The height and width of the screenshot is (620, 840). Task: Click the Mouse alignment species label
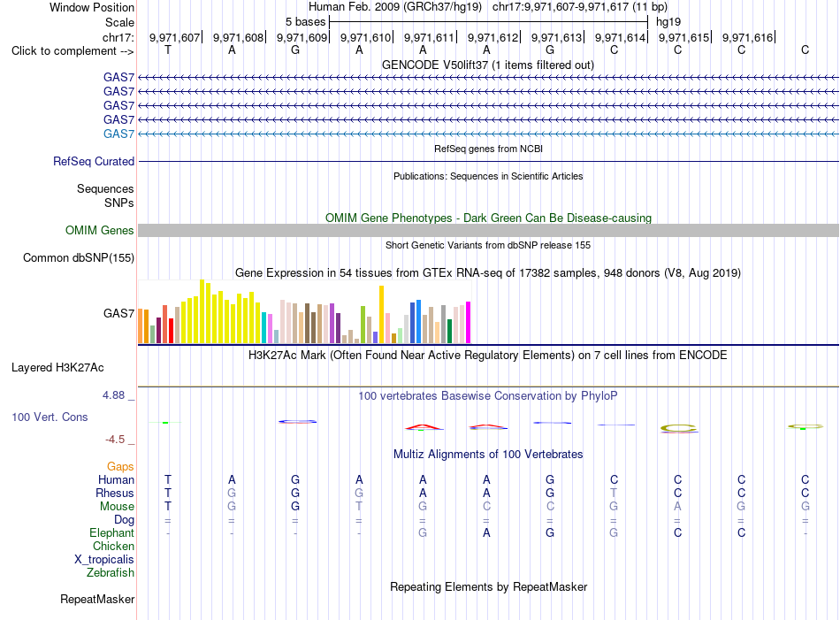tap(118, 507)
